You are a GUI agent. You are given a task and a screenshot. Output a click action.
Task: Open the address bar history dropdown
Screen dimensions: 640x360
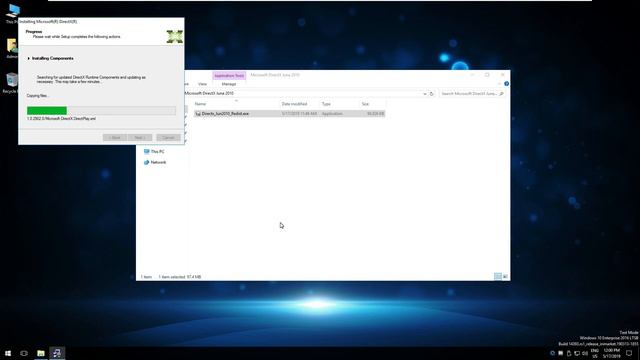(425, 94)
